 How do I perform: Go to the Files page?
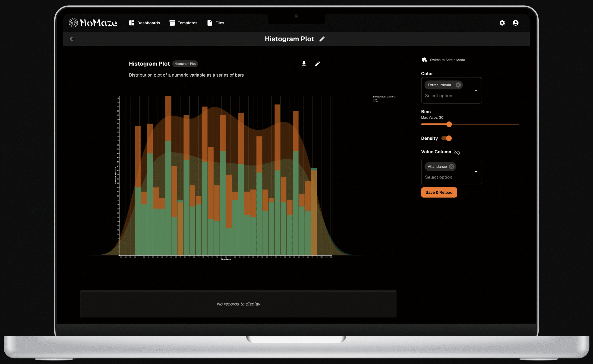coord(216,23)
